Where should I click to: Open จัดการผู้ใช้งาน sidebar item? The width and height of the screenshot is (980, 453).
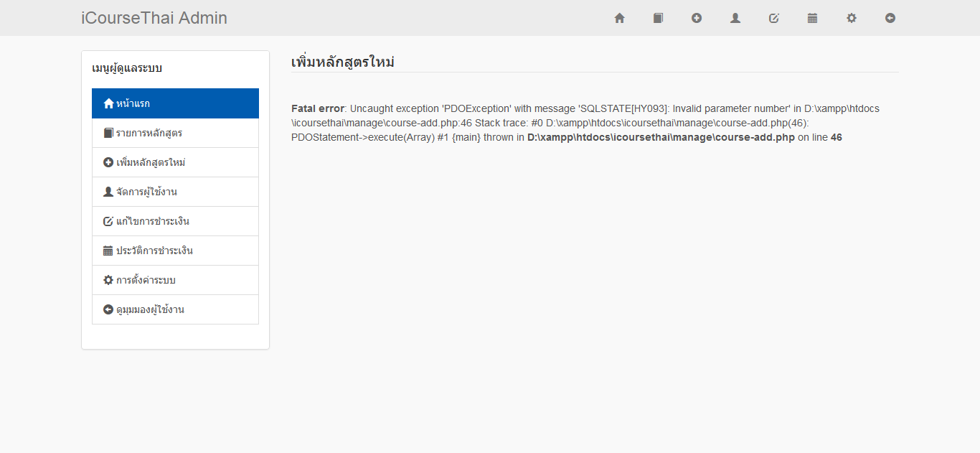click(x=175, y=192)
